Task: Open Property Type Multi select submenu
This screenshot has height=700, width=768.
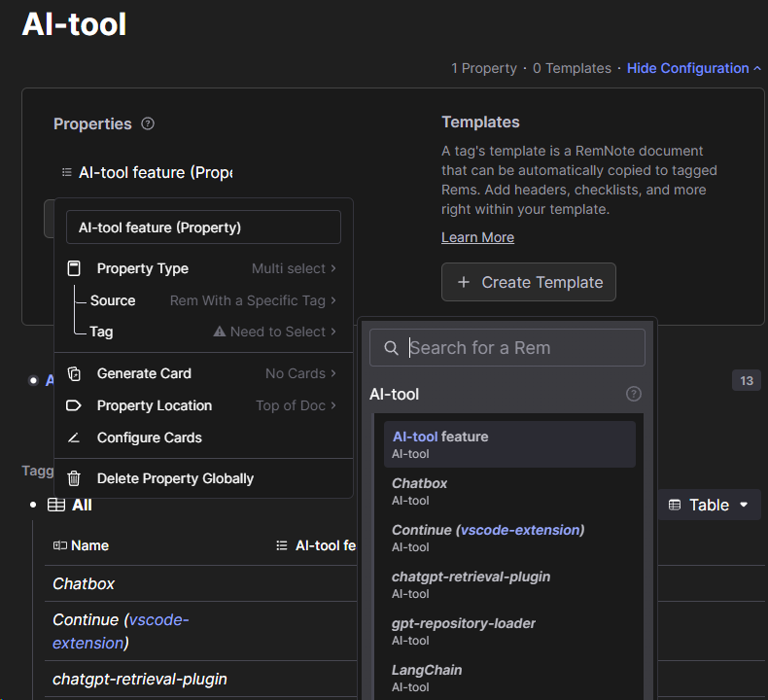Action: tap(203, 268)
